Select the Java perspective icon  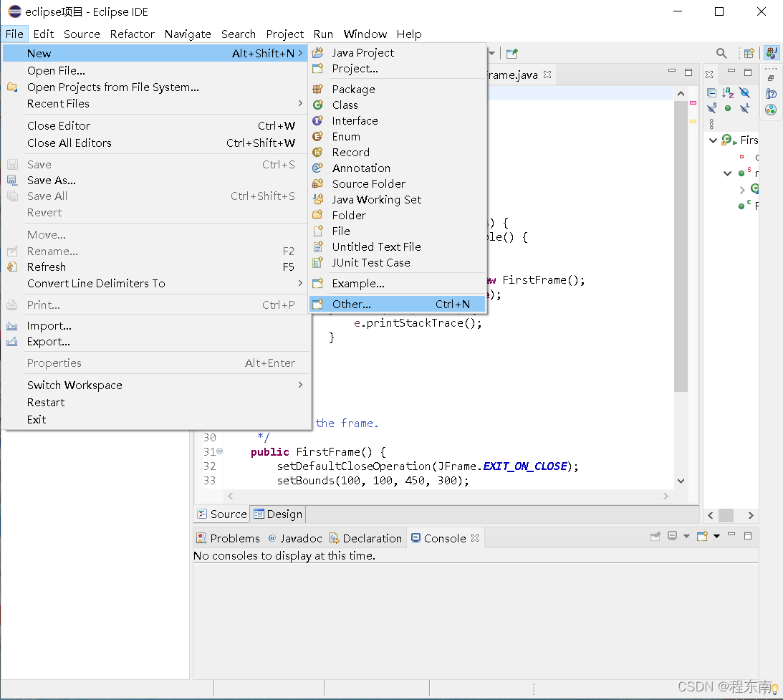[772, 53]
